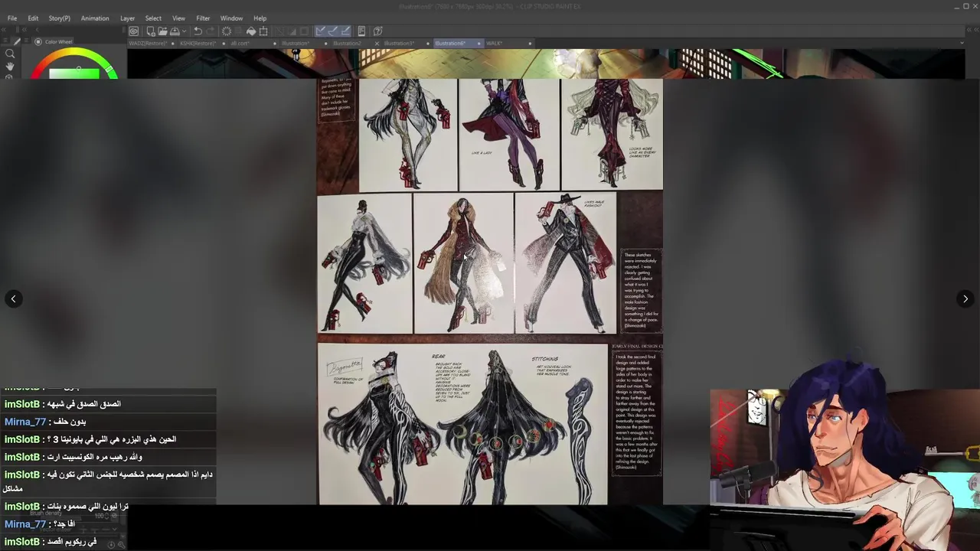
Task: Select the Zoom magnifier tool
Action: click(x=10, y=54)
